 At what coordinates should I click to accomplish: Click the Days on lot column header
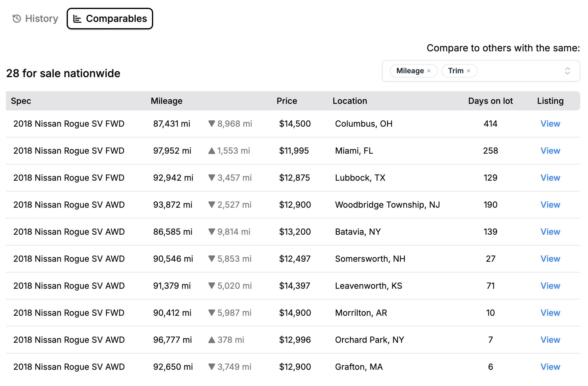[490, 101]
